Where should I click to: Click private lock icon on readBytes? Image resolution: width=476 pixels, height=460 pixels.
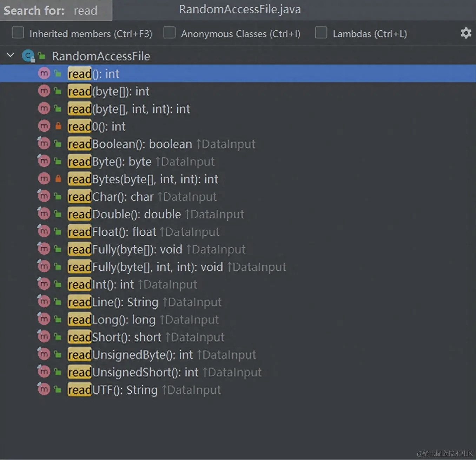pyautogui.click(x=58, y=179)
